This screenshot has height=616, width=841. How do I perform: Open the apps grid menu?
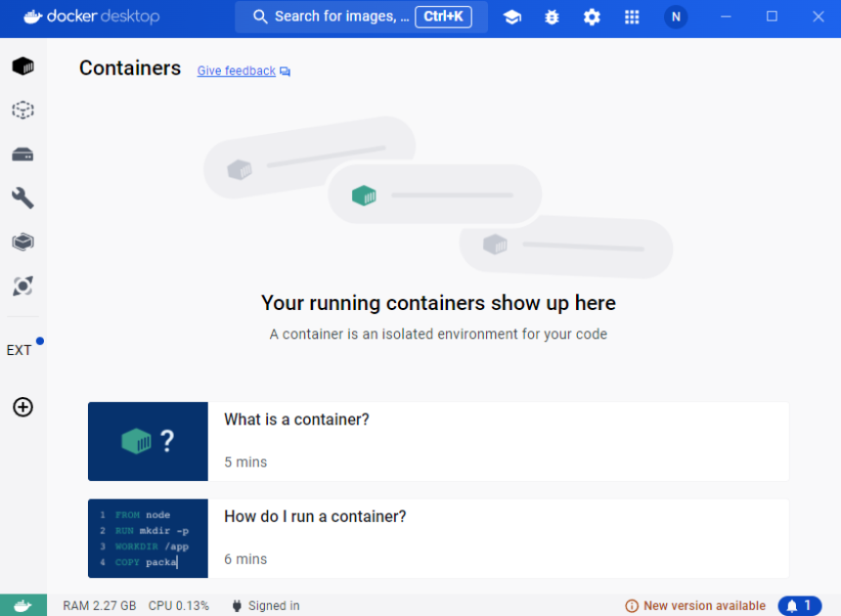click(632, 18)
